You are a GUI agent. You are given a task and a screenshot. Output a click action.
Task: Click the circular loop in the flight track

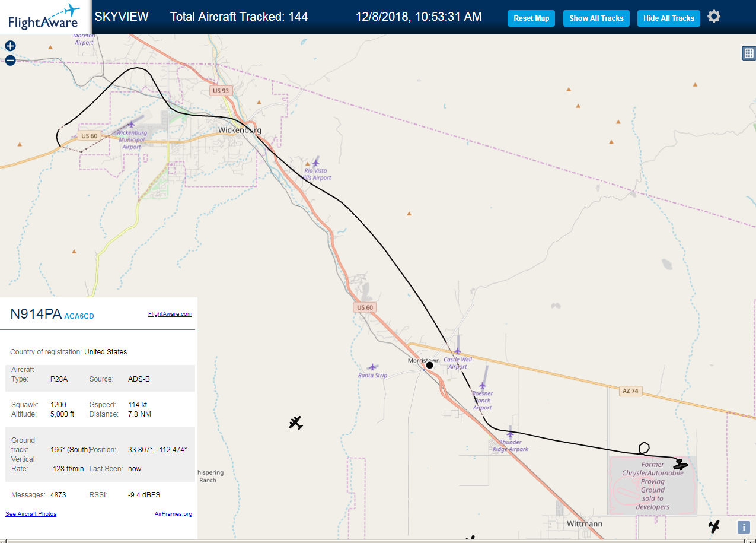pos(644,447)
